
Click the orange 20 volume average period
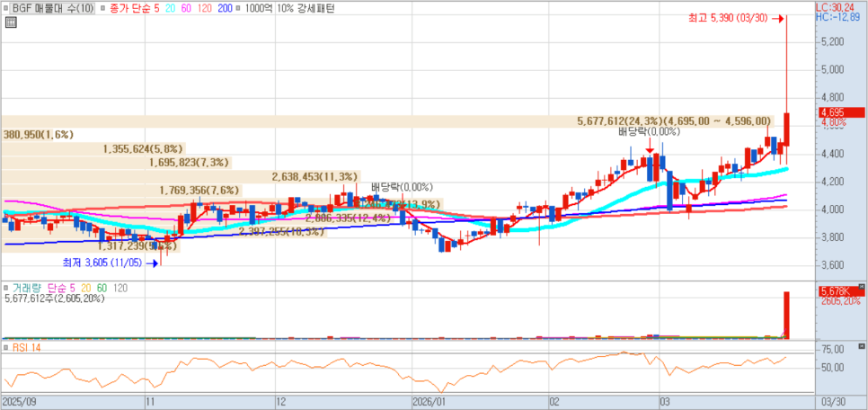[87, 288]
